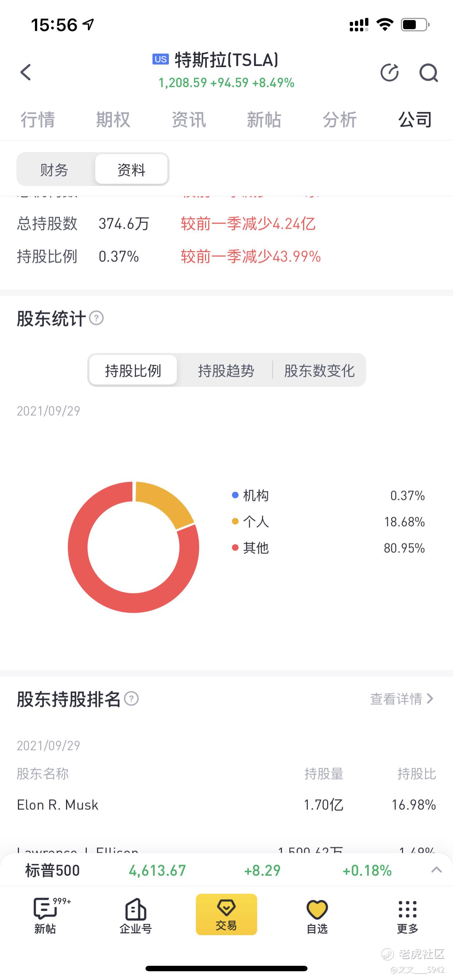Tap the refresh quote icon
The width and height of the screenshot is (453, 980).
click(390, 72)
